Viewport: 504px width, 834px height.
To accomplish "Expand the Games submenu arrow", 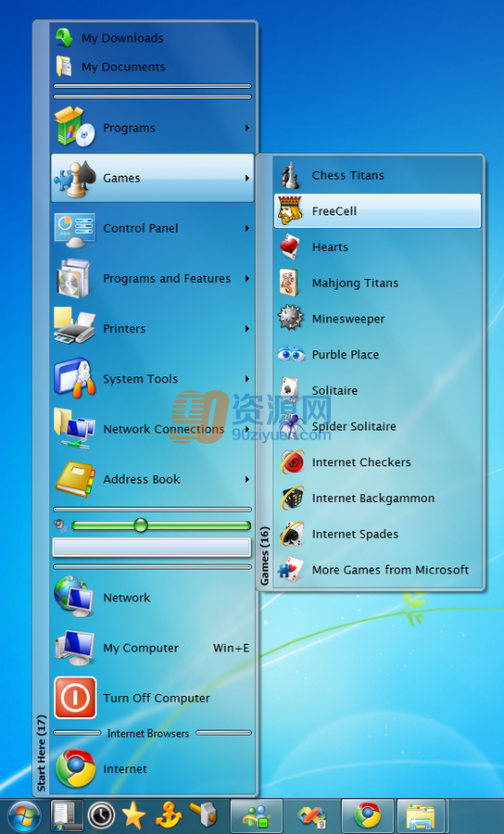I will tap(247, 178).
